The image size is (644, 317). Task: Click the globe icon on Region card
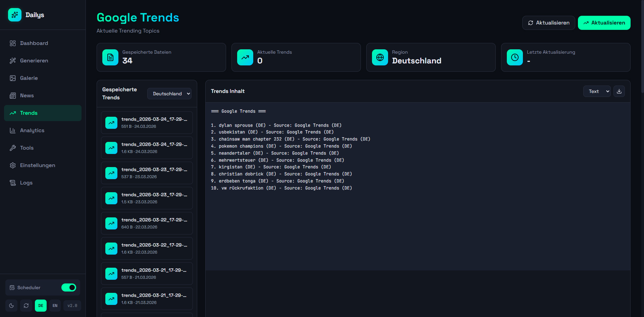[380, 57]
